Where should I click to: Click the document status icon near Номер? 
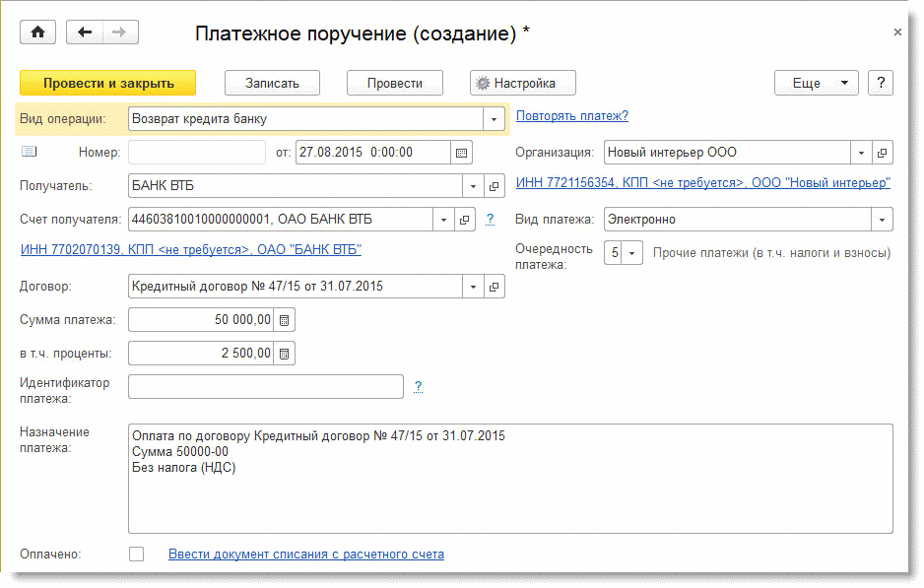point(29,152)
